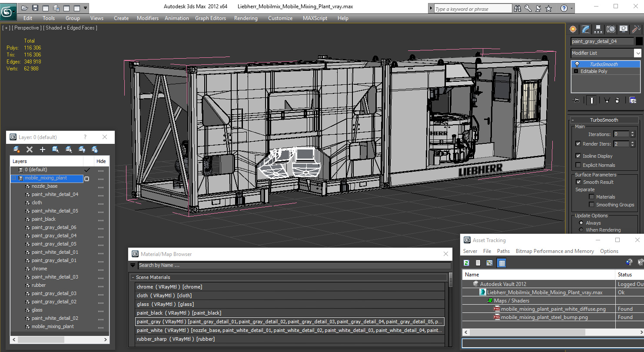Screen dimensions: 644x352
Task: Open the Modifiers menu
Action: pyautogui.click(x=148, y=18)
